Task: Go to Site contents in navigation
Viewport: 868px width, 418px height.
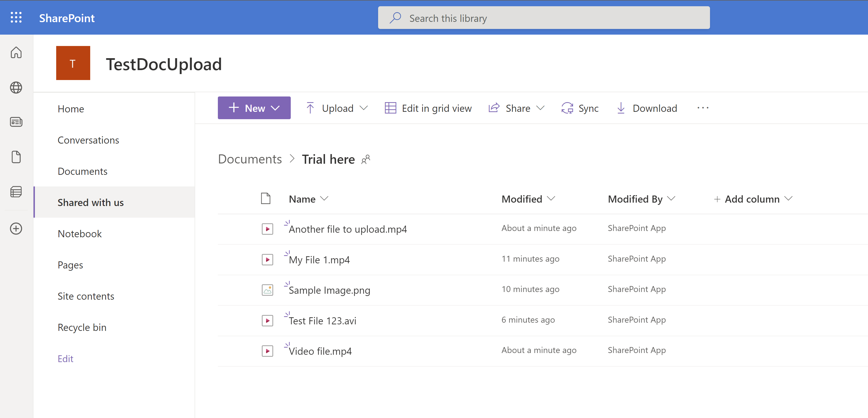Action: click(86, 296)
